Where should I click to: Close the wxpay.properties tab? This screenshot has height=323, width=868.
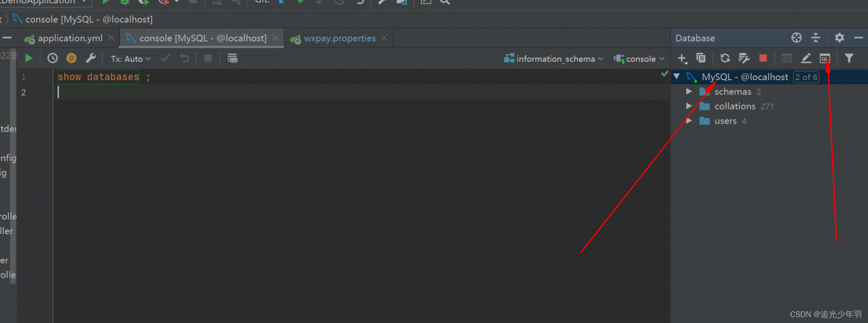pos(384,39)
